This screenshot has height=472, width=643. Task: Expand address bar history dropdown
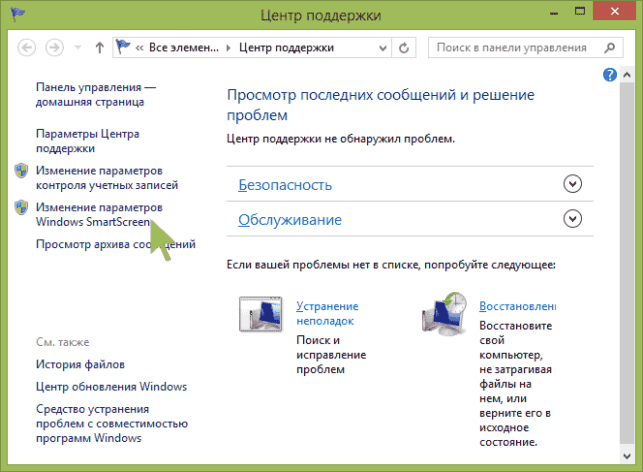pos(383,48)
